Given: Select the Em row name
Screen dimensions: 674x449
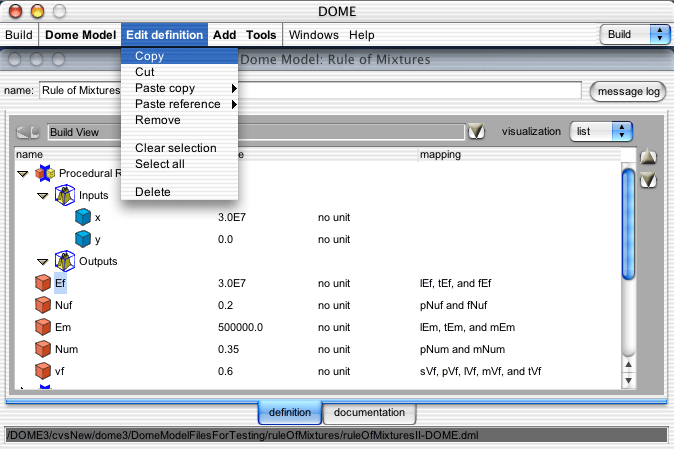Looking at the screenshot, I should click(63, 327).
